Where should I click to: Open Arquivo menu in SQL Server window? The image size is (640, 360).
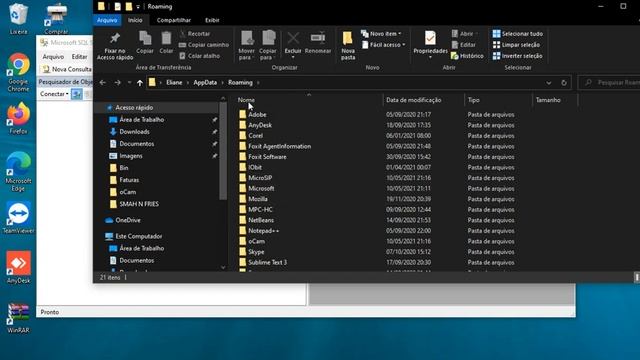(53, 57)
